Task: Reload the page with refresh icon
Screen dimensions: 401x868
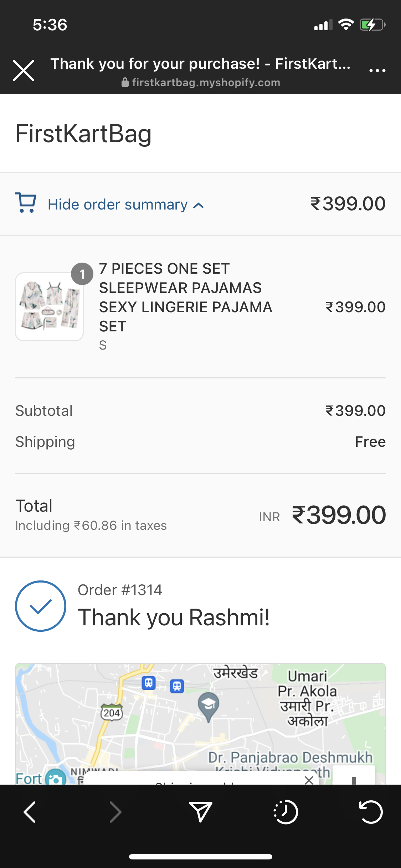Action: click(371, 812)
